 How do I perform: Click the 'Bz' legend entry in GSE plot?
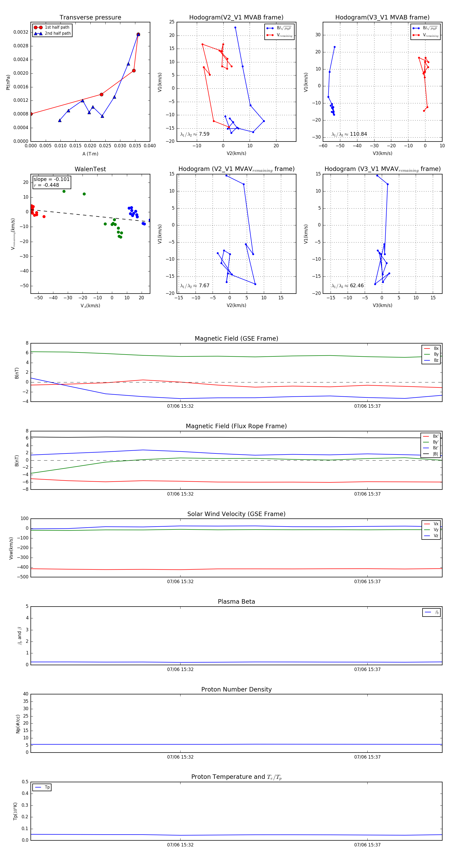click(x=431, y=360)
